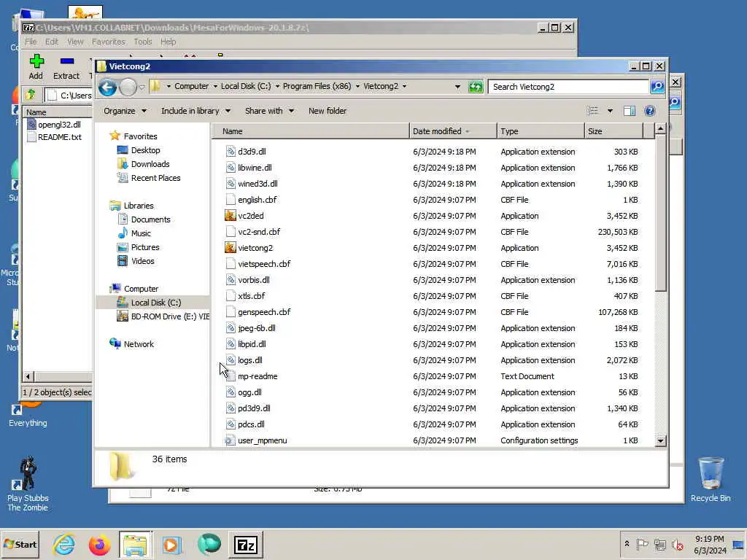Select README.txt in 7-Zip list
Image resolution: width=747 pixels, height=560 pixels.
60,137
